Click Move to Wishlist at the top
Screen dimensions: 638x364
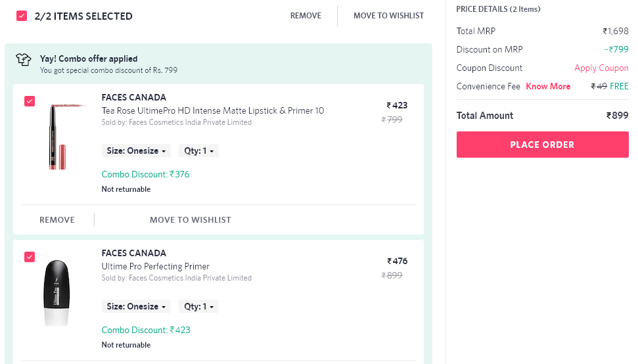(388, 16)
